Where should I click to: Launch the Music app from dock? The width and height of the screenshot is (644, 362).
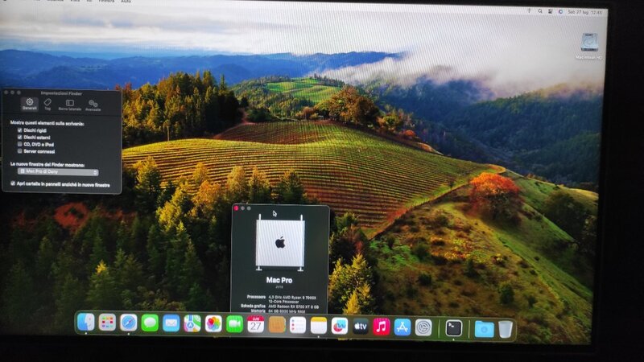click(x=382, y=327)
